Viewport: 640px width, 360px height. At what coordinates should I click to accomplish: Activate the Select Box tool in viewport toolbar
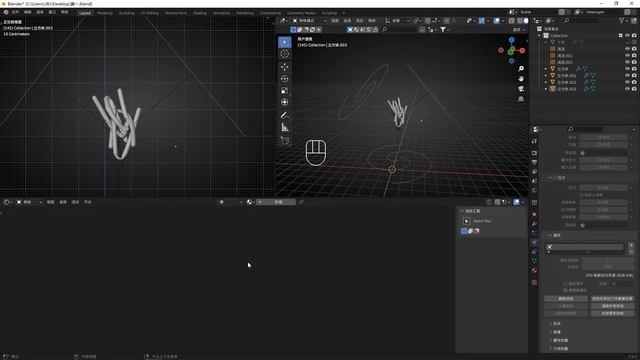point(284,42)
